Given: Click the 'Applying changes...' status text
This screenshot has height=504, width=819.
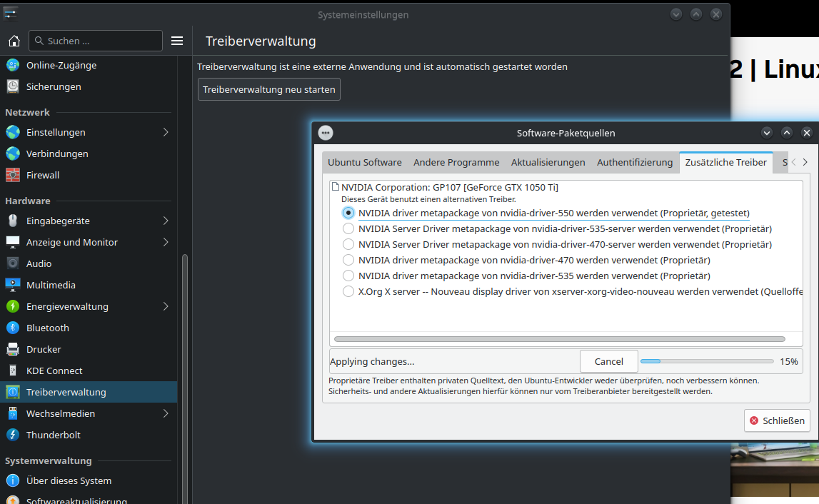Looking at the screenshot, I should coord(372,361).
